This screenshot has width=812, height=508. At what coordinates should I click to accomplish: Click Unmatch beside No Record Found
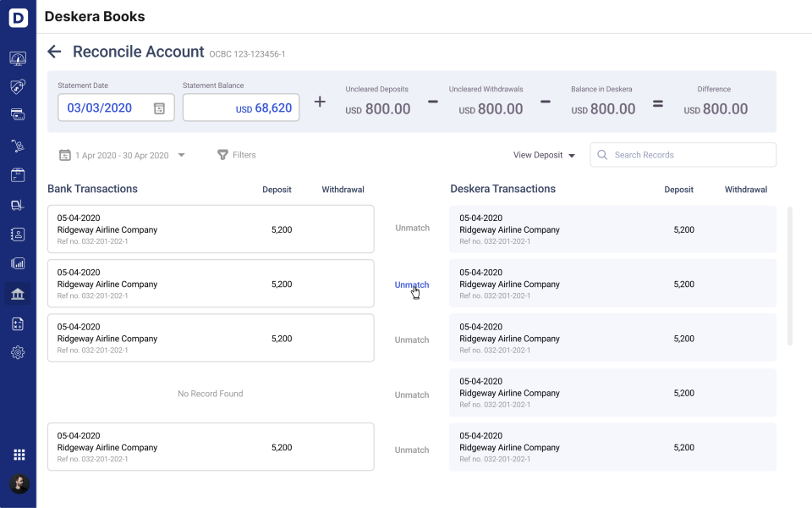pyautogui.click(x=412, y=395)
